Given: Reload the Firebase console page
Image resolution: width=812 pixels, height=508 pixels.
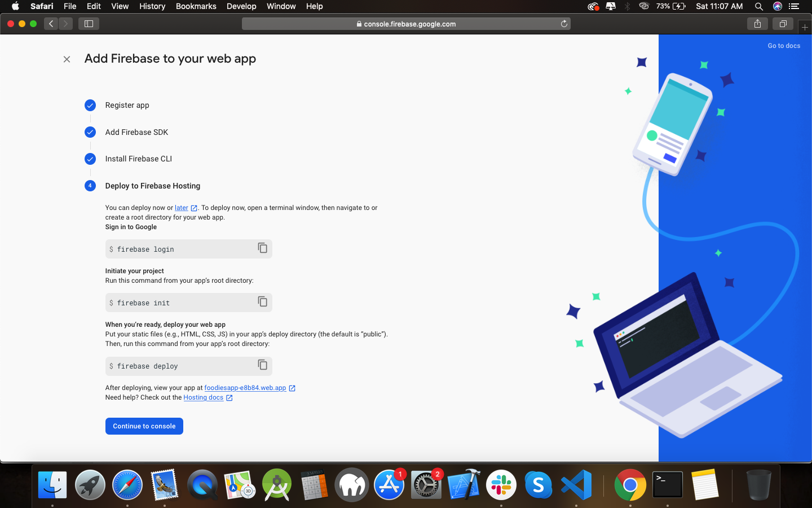Looking at the screenshot, I should click(x=564, y=24).
